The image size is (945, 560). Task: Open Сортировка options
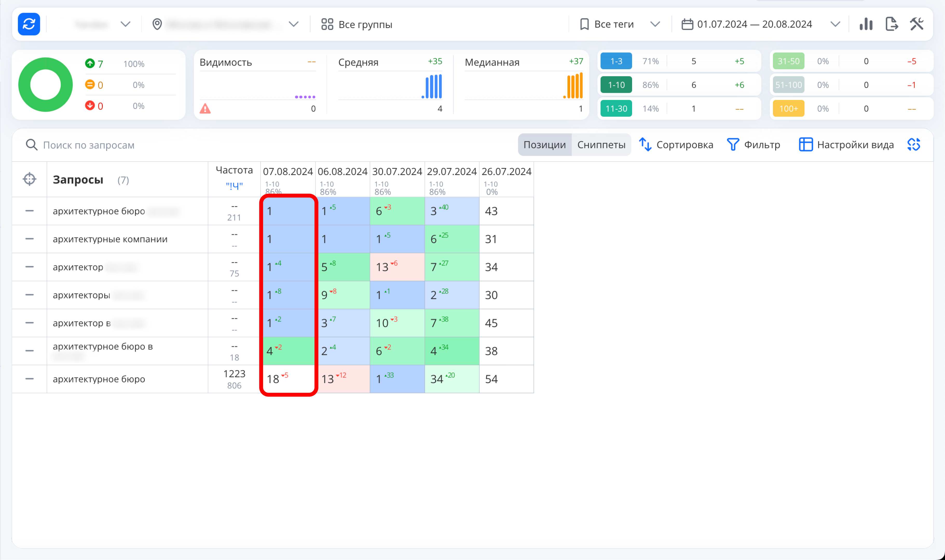[676, 144]
